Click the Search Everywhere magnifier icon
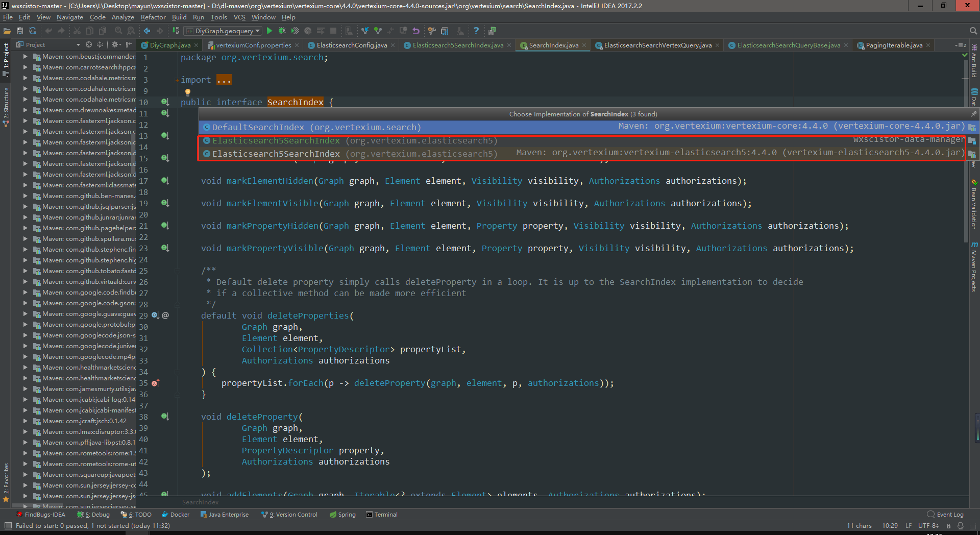 click(x=973, y=31)
